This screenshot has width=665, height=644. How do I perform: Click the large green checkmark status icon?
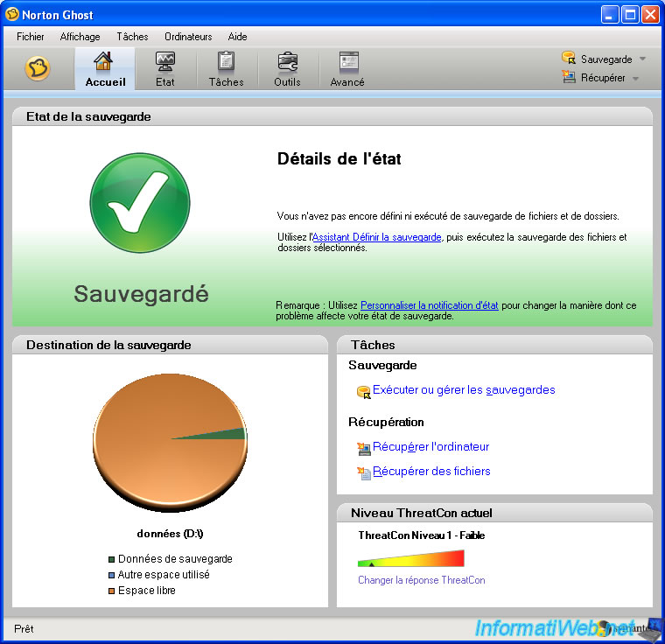tap(140, 203)
